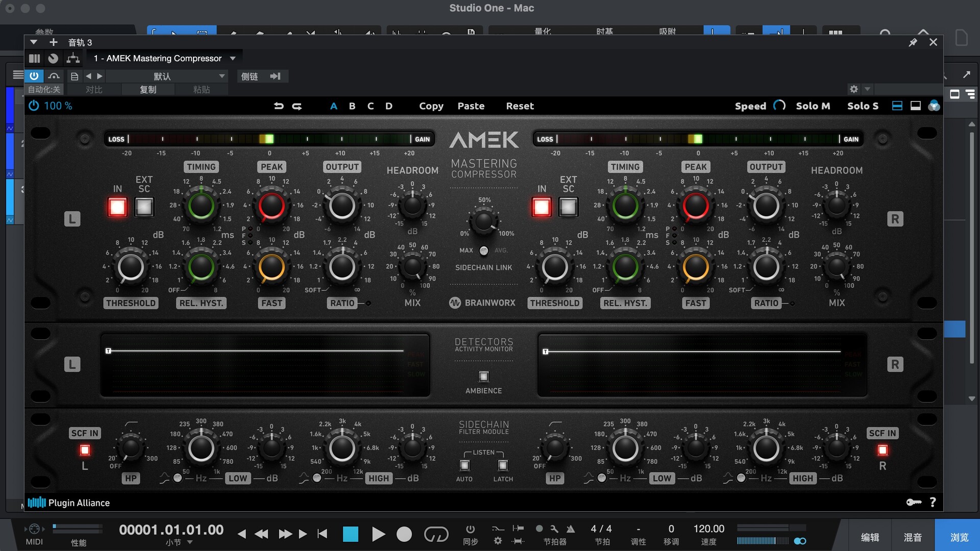The image size is (980, 551).
Task: Select preset slot A
Action: pos(334,106)
